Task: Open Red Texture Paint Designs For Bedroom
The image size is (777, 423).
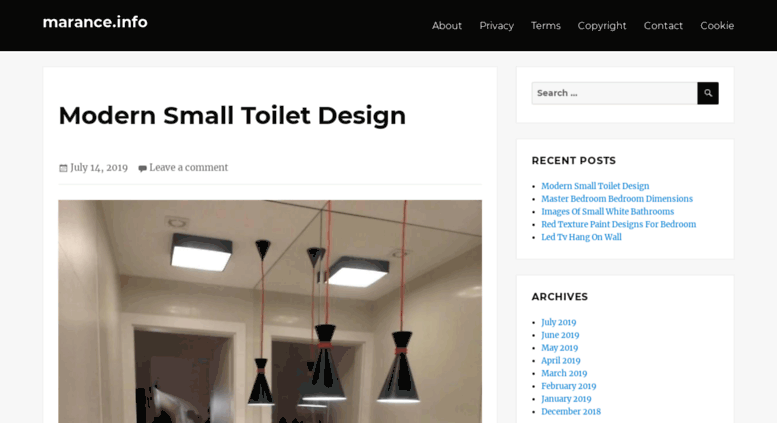Action: click(618, 224)
